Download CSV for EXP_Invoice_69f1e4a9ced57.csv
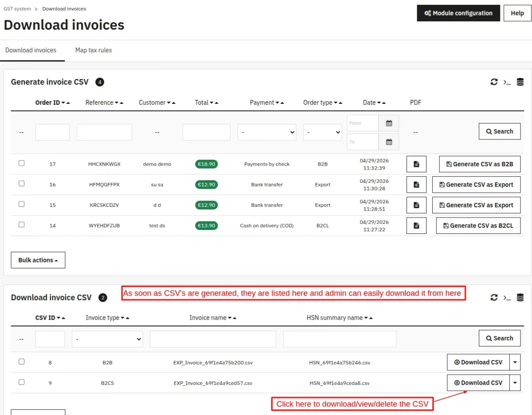 [x=478, y=383]
